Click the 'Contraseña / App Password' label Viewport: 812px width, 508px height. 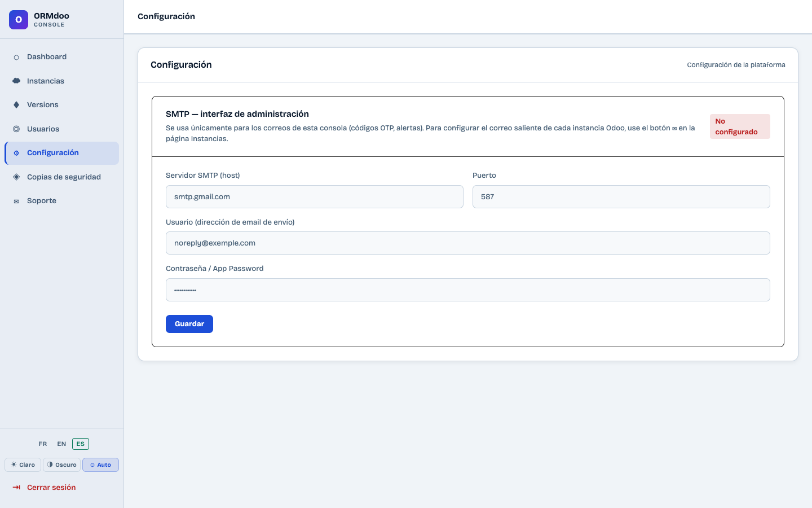tap(215, 269)
